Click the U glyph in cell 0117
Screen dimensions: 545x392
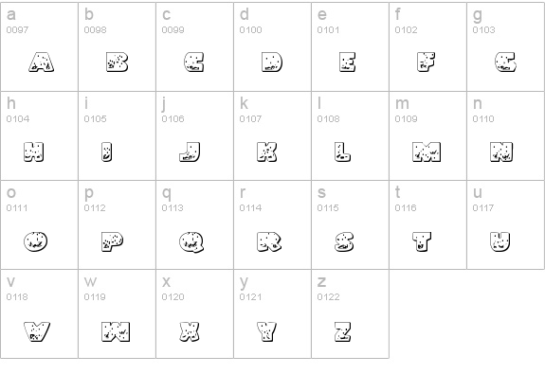coord(500,241)
